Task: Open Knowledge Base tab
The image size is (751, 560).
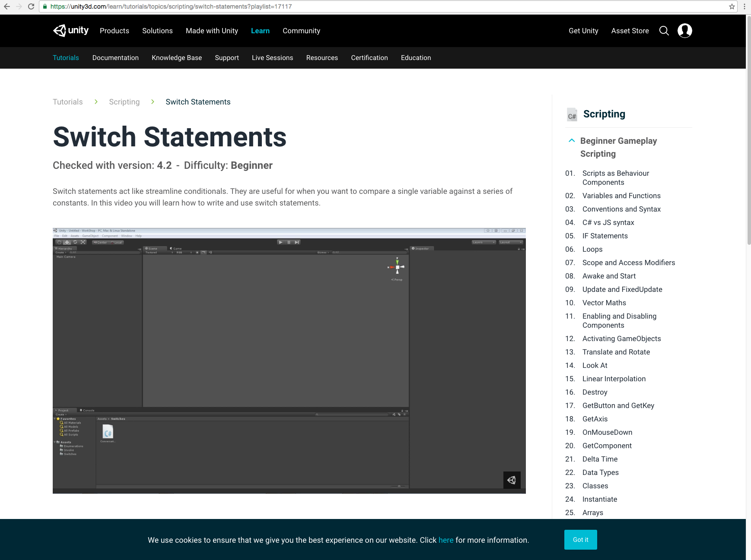Action: click(177, 58)
